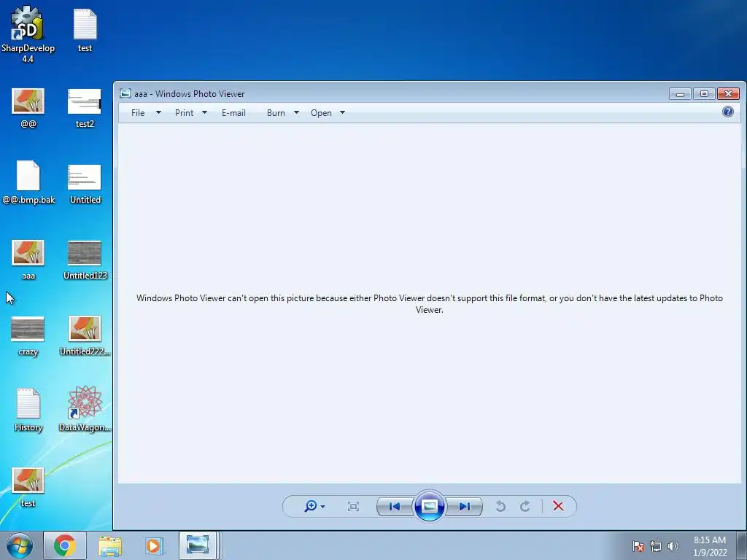Expand the File dropdown arrow
Viewport: 747px width, 560px height.
[158, 113]
